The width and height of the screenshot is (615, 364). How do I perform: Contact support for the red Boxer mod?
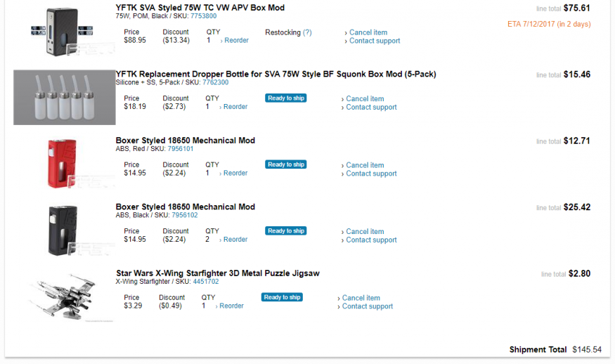[370, 174]
